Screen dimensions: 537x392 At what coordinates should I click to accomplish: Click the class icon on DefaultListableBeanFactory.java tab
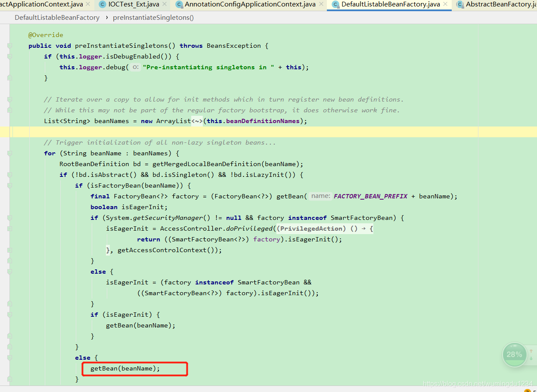[x=335, y=4]
